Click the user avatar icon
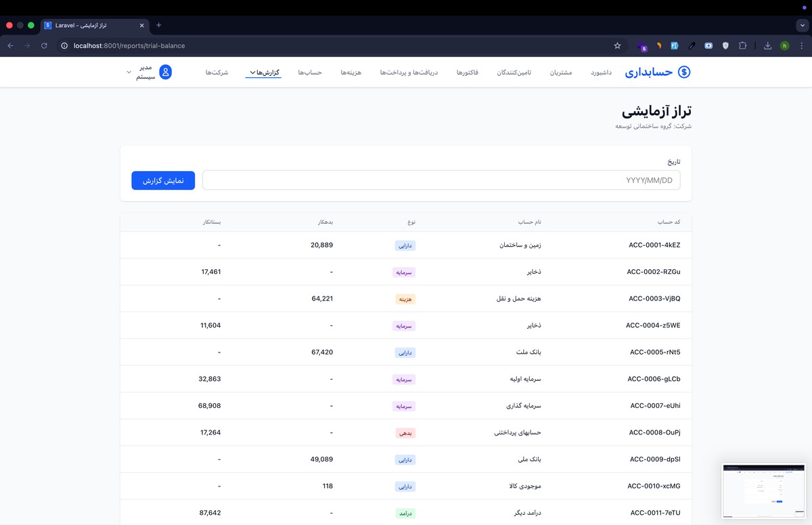 165,72
